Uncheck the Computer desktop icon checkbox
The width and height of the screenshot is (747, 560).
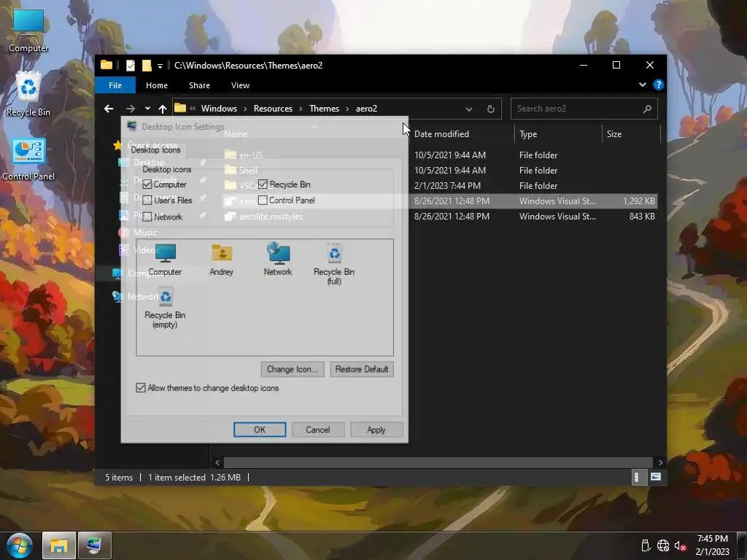tap(147, 184)
